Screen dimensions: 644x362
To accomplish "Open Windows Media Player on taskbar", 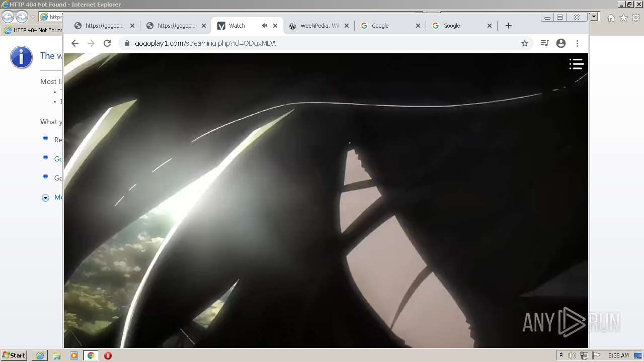I will click(x=74, y=355).
